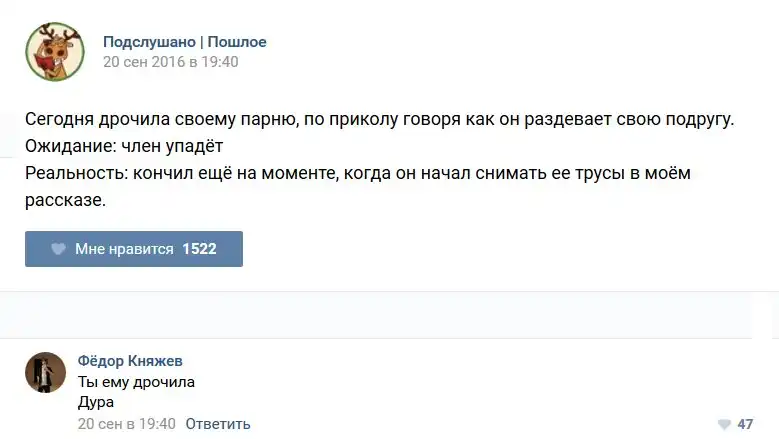Click the line starting with Реальность
Viewport: 779px width, 439px height.
(358, 174)
